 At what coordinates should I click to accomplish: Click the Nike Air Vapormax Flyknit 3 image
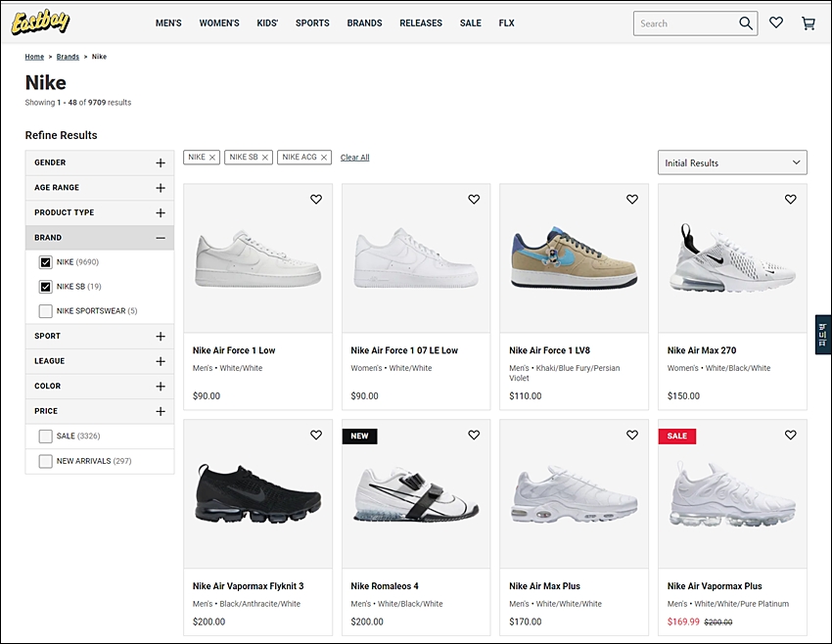tap(257, 494)
